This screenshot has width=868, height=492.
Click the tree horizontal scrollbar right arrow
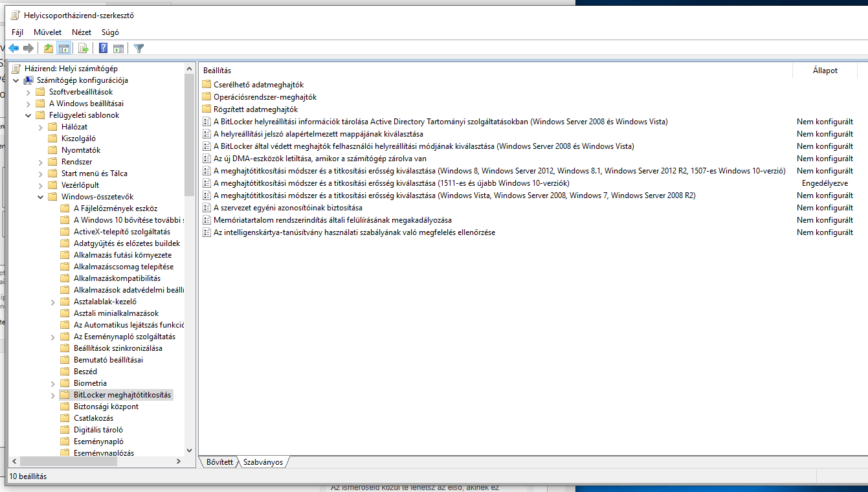pyautogui.click(x=179, y=462)
